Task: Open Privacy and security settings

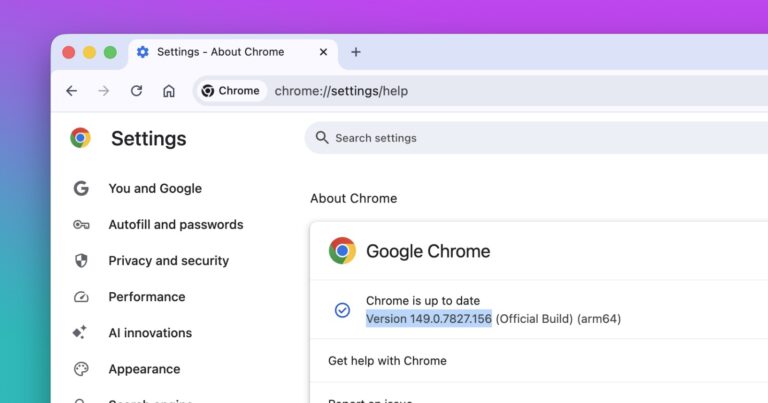Action: pos(168,261)
